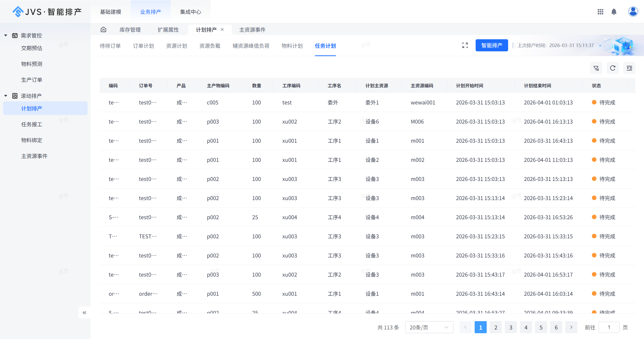Open column settings icon
The height and width of the screenshot is (339, 644).
[629, 68]
